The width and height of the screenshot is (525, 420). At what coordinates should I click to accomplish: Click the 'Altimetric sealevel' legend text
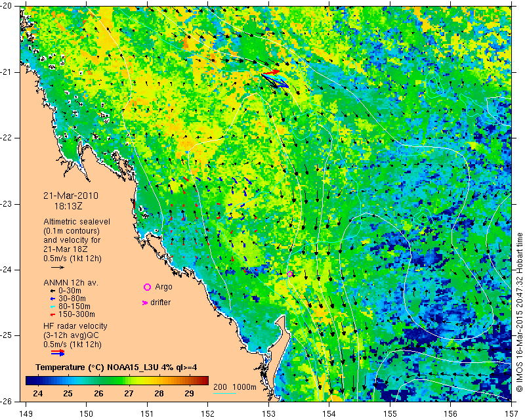[77, 222]
